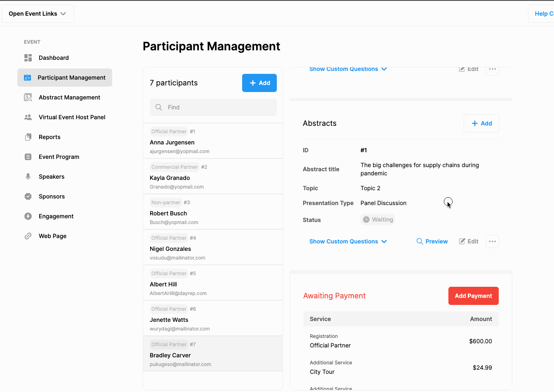Click the Sponsors badge icon

pyautogui.click(x=28, y=196)
